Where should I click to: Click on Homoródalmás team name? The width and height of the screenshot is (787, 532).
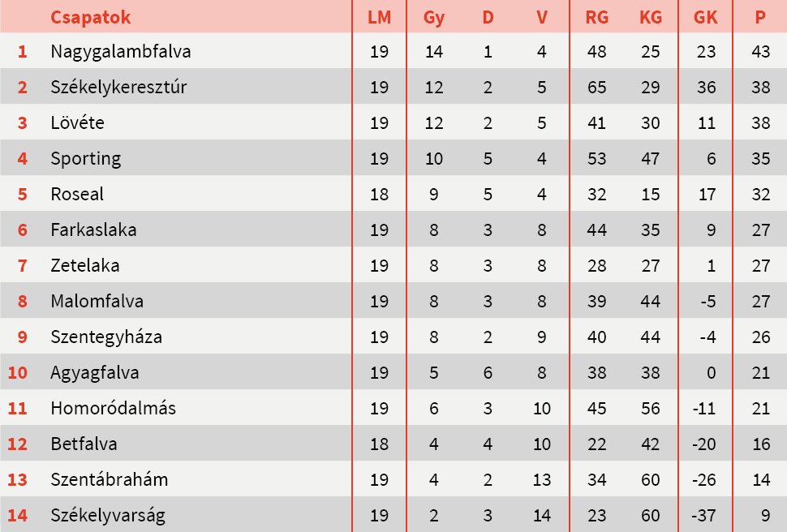113,409
